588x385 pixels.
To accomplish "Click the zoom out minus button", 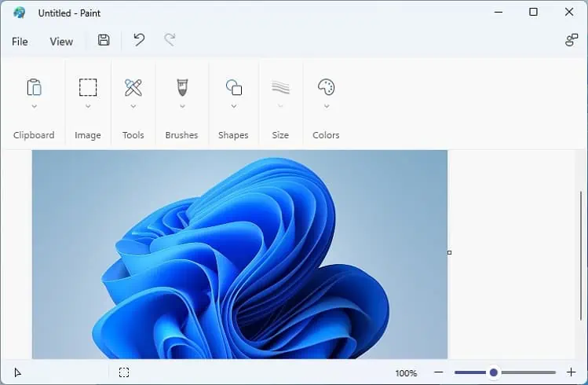I will [438, 372].
